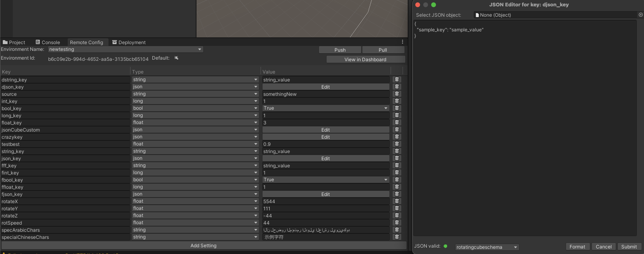Open the Environment Name newtesting dropdown

[125, 49]
